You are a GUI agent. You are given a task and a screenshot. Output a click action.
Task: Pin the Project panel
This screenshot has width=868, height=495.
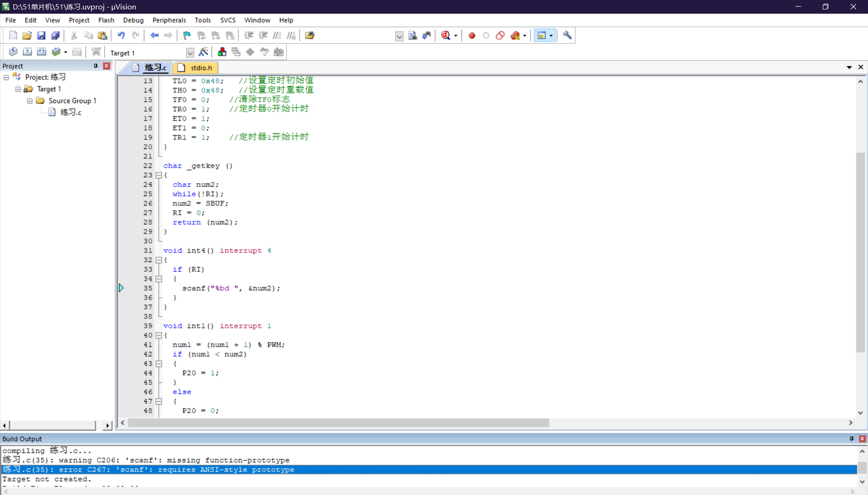[x=96, y=66]
